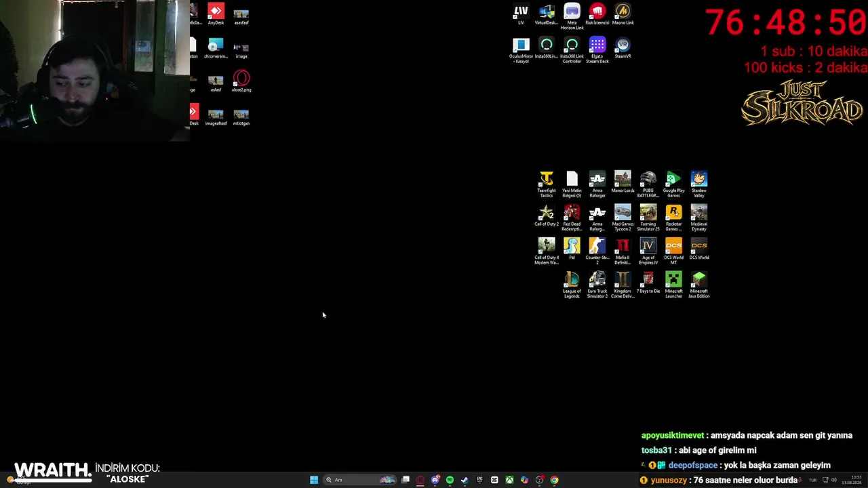Select the Yeni Metin Belgesi (5) file
The height and width of the screenshot is (488, 868).
[572, 184]
